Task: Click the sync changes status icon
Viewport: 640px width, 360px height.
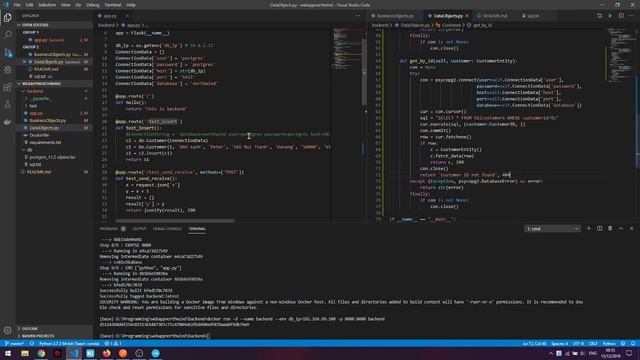Action: (x=31, y=344)
